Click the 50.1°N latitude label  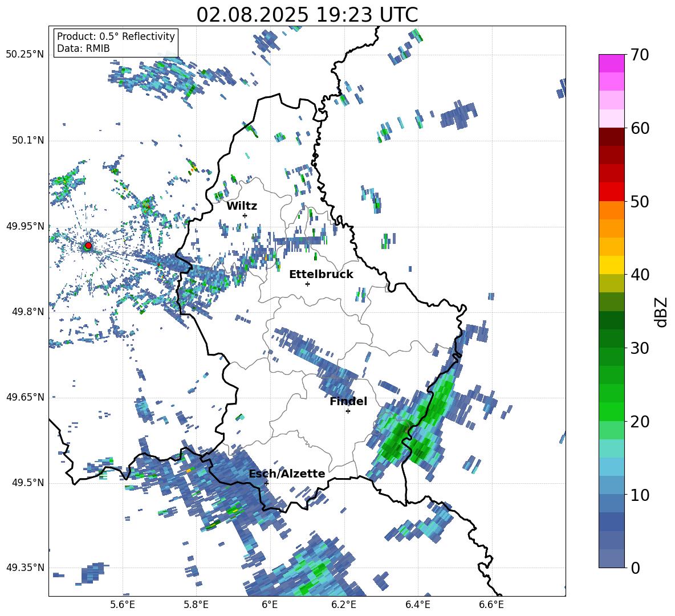(x=29, y=140)
